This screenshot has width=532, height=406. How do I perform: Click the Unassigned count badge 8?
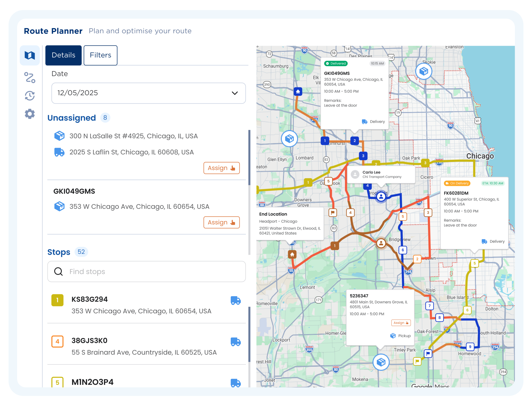click(105, 118)
